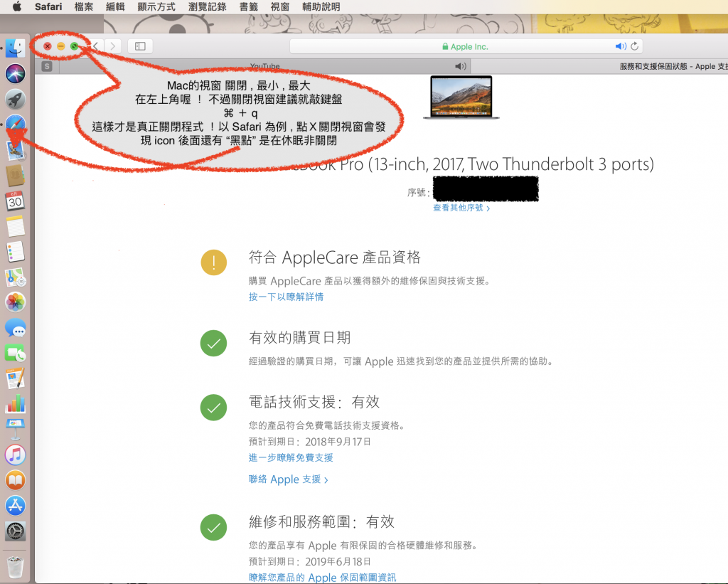Mute audio via address bar speaker icon
The height and width of the screenshot is (584, 728).
pyautogui.click(x=620, y=46)
